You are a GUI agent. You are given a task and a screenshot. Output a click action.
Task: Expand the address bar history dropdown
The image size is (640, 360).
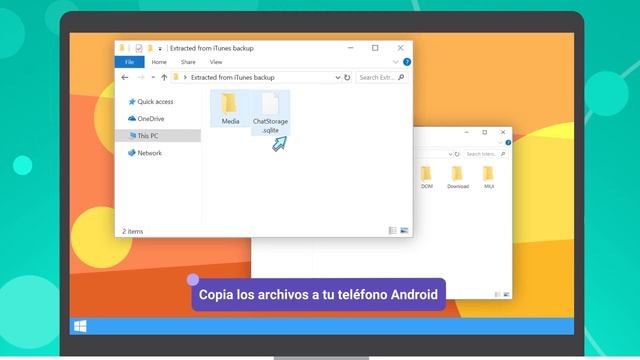tap(338, 77)
